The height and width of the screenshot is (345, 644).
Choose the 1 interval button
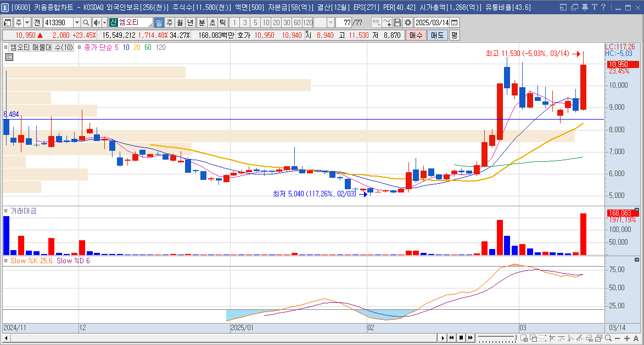point(234,22)
